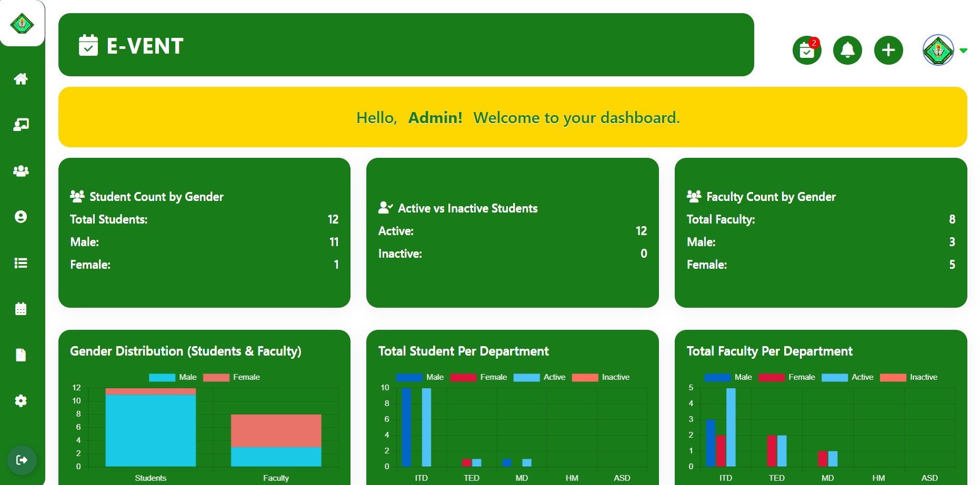This screenshot has height=485, width=980.
Task: Click the ITD Active bar in student chart
Action: tap(426, 427)
